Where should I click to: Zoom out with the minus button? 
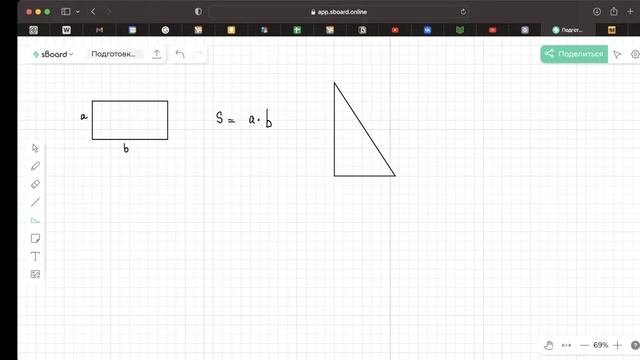584,345
